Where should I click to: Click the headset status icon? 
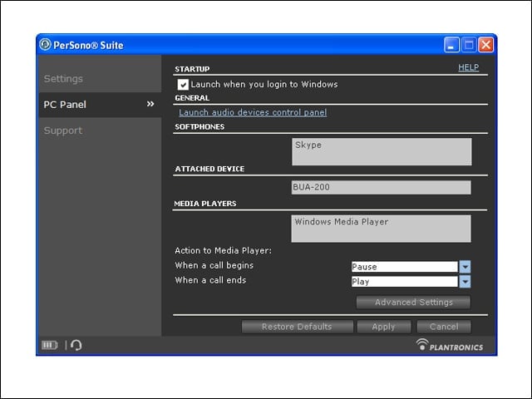coord(76,345)
